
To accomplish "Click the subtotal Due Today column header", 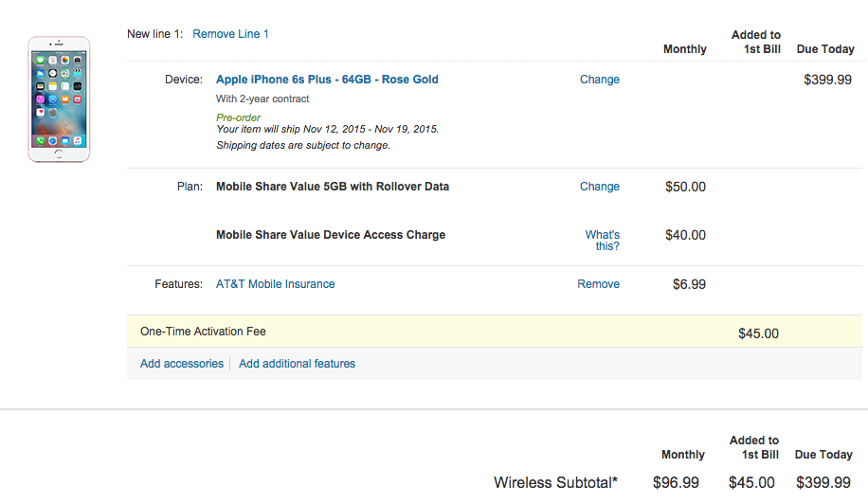I will (823, 454).
